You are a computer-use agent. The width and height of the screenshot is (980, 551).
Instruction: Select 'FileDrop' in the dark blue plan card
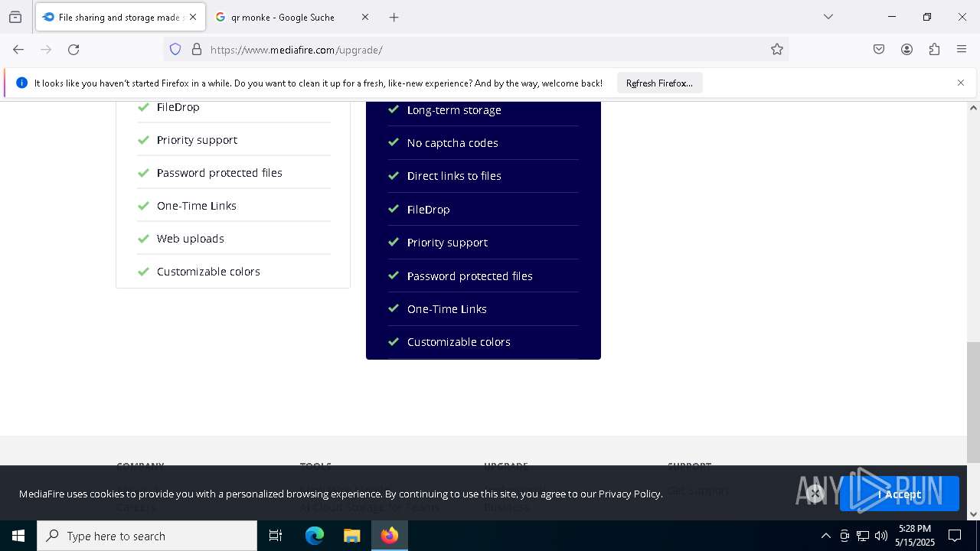pyautogui.click(x=429, y=210)
